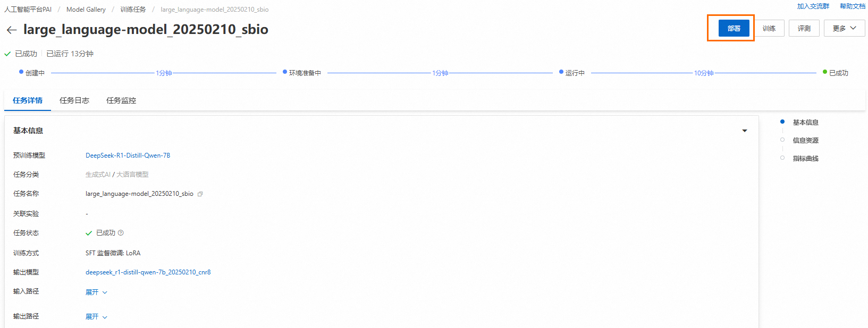Click the 预训练模型 field label

pyautogui.click(x=29, y=156)
